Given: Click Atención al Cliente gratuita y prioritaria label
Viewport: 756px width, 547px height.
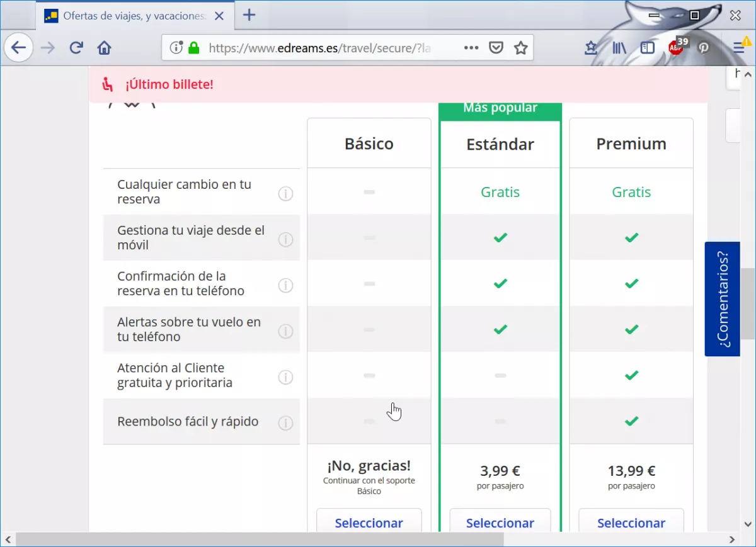Looking at the screenshot, I should pyautogui.click(x=175, y=375).
